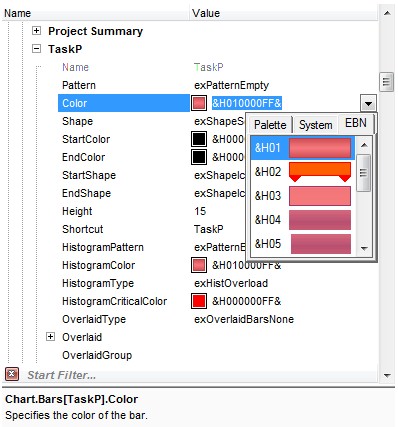Expand the Overlaid property

click(50, 337)
